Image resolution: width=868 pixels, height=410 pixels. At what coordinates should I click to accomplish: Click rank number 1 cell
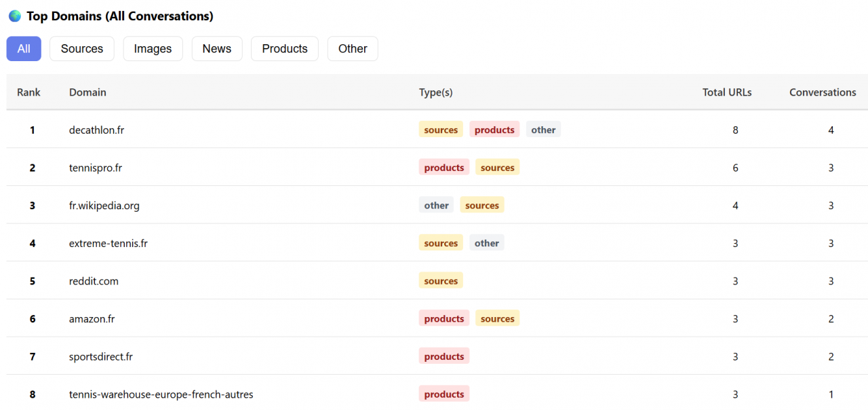32,130
